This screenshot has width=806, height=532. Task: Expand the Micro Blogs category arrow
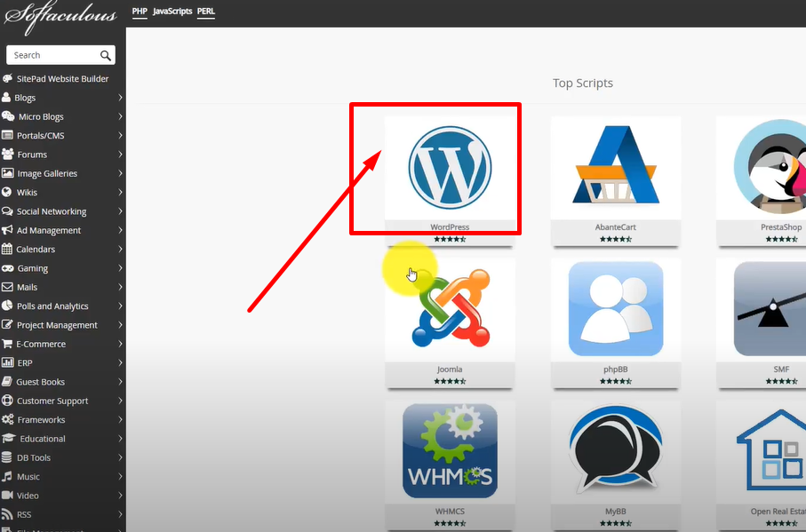tap(120, 116)
